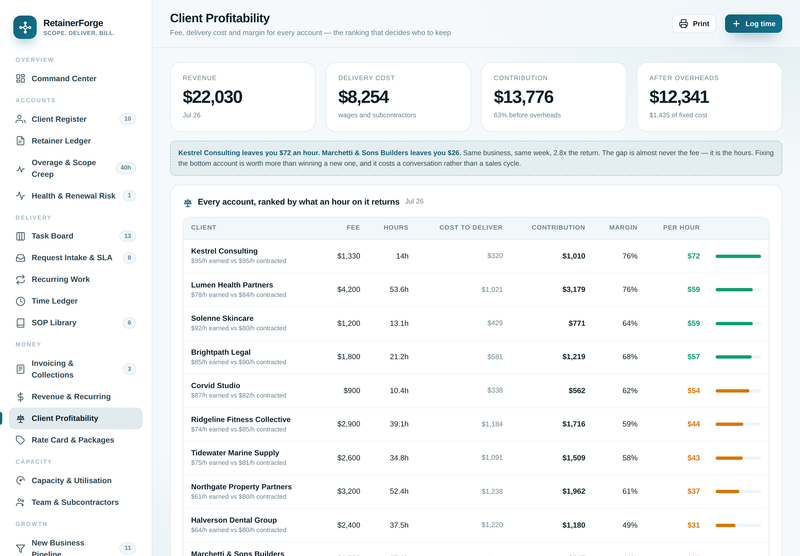Click the Revenue card value $22,030
Viewport: 800px width, 556px height.
212,97
